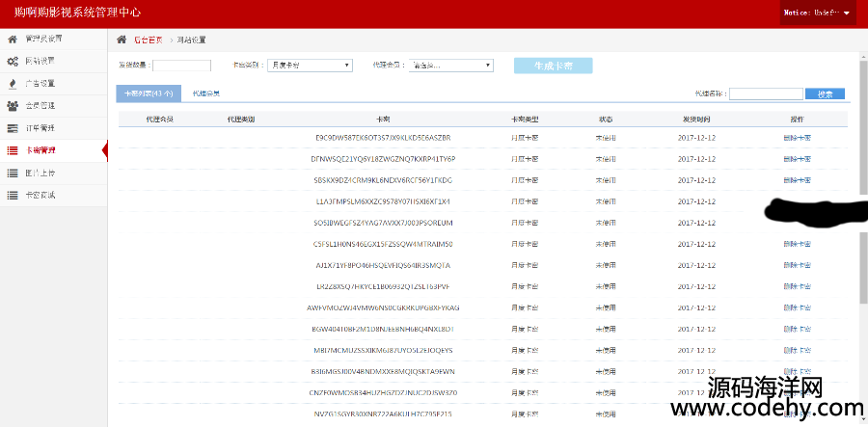Image resolution: width=868 pixels, height=427 pixels.
Task: Click the people icon beside 会员管理
Action: tap(13, 106)
